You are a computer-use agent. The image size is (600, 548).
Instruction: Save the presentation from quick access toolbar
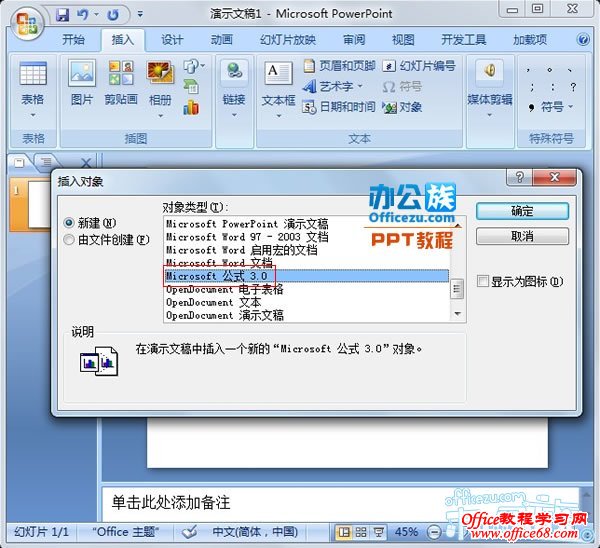pyautogui.click(x=62, y=15)
